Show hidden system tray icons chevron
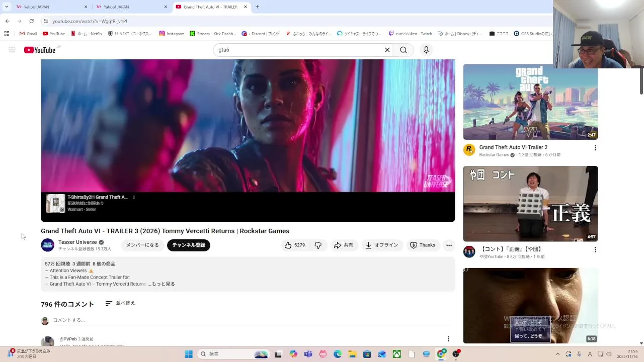This screenshot has height=362, width=644. (x=557, y=354)
